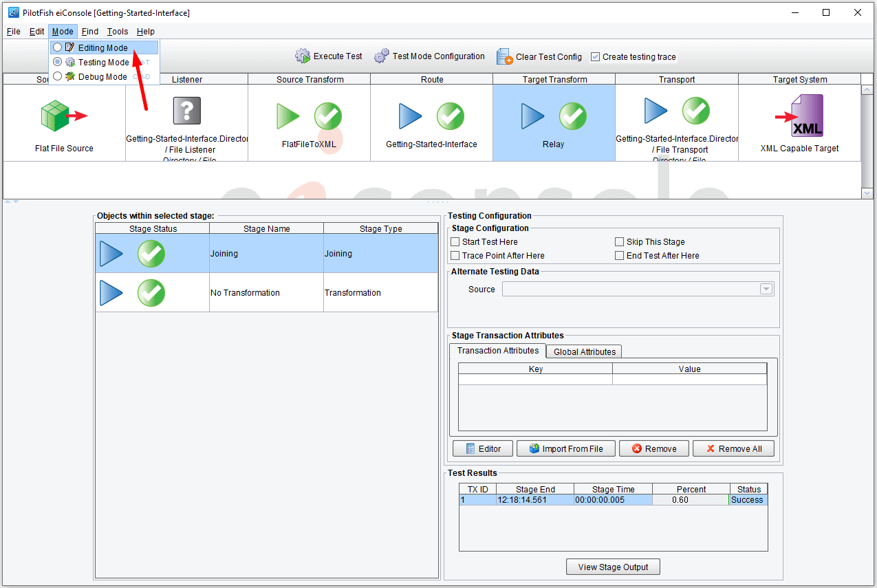Click the Editing Mode pencil icon
The image size is (877, 588).
click(x=69, y=47)
